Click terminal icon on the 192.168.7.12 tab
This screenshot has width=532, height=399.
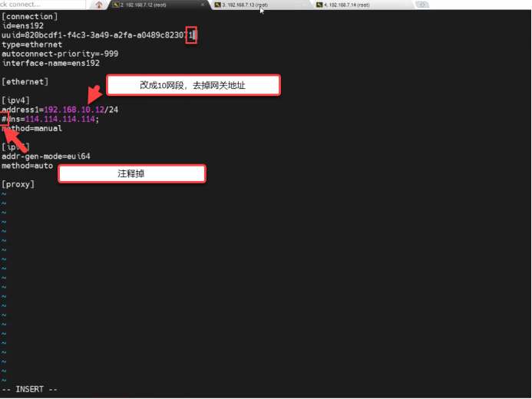[115, 5]
